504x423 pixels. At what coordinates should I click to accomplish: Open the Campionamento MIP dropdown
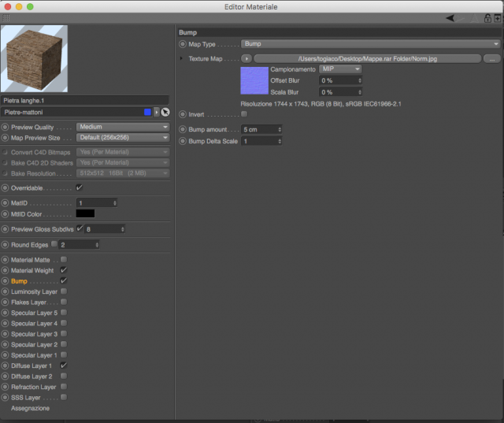pyautogui.click(x=340, y=69)
